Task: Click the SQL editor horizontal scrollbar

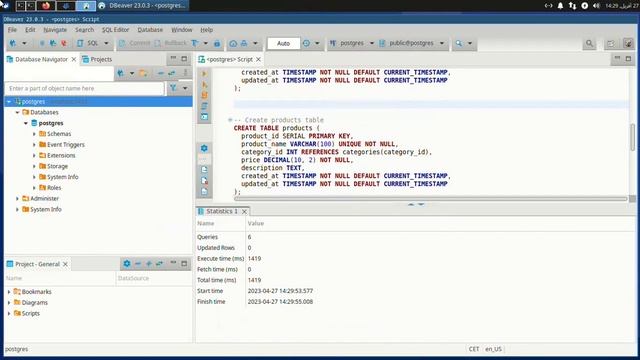Action: [x=431, y=199]
